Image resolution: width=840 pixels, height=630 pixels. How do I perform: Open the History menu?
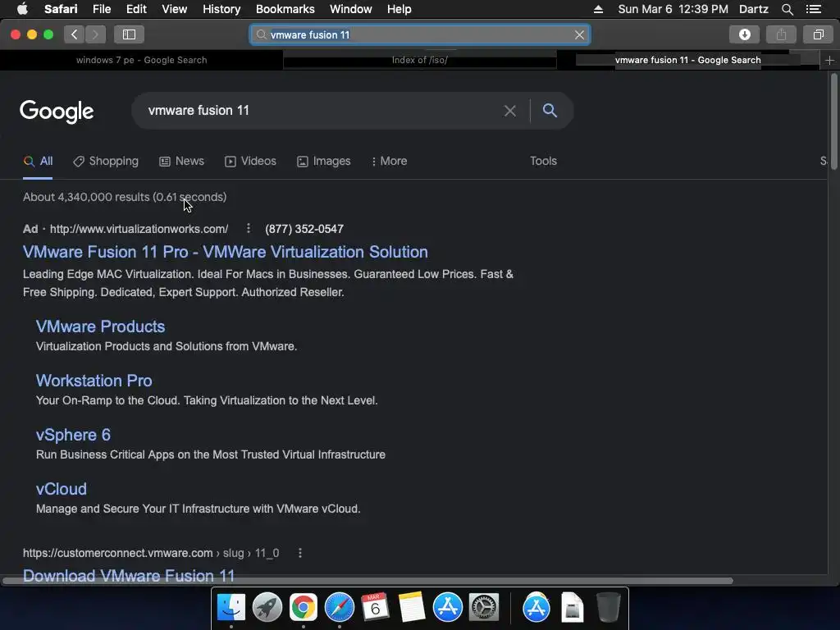click(221, 9)
